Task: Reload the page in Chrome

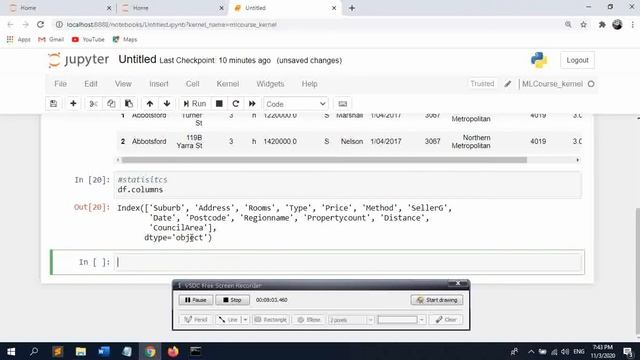Action: (x=40, y=24)
